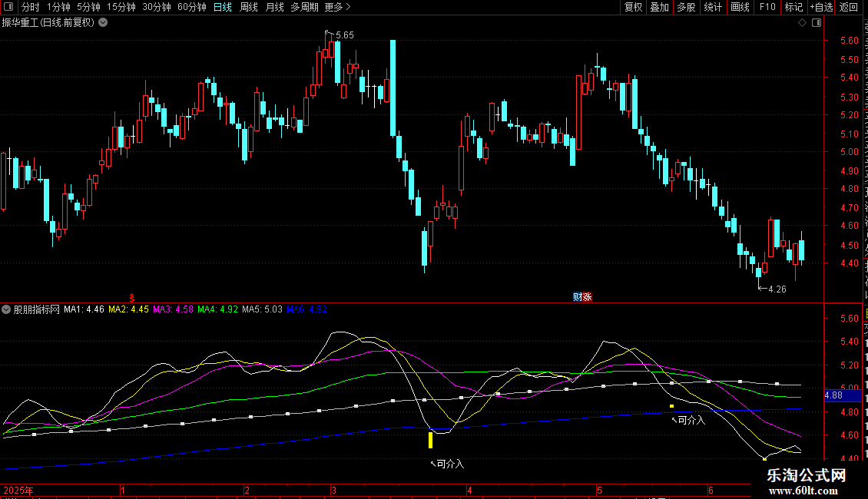Switch to 月线 monthly tab
Screen dimensions: 868x499
tap(274, 7)
